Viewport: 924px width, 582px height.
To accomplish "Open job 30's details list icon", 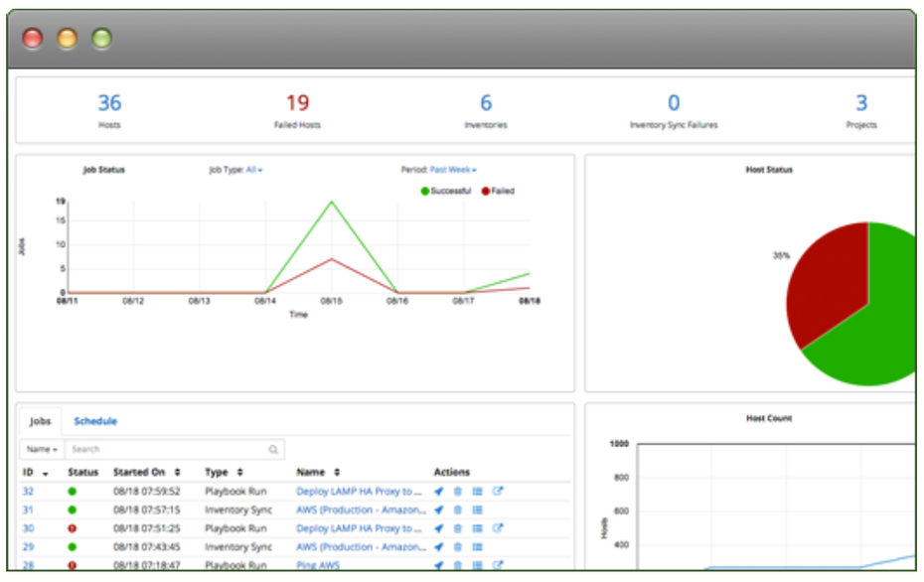I will [x=477, y=528].
